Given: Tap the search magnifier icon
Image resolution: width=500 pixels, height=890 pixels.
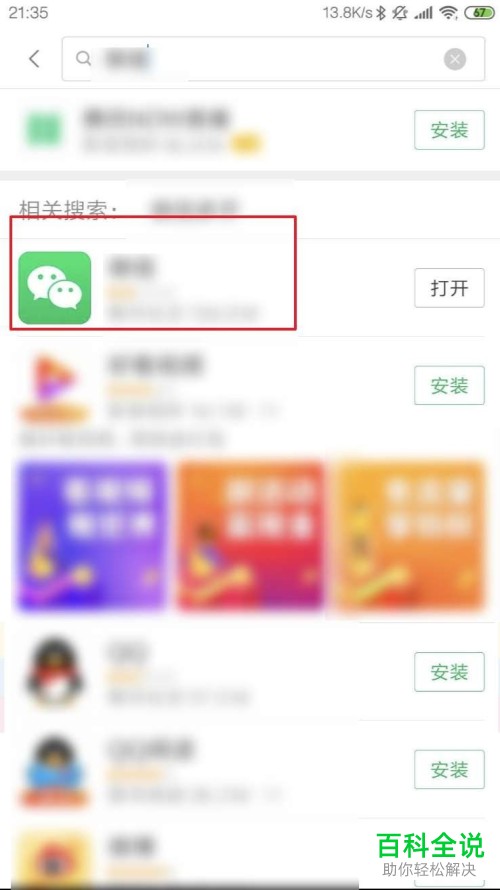Looking at the screenshot, I should pyautogui.click(x=83, y=58).
